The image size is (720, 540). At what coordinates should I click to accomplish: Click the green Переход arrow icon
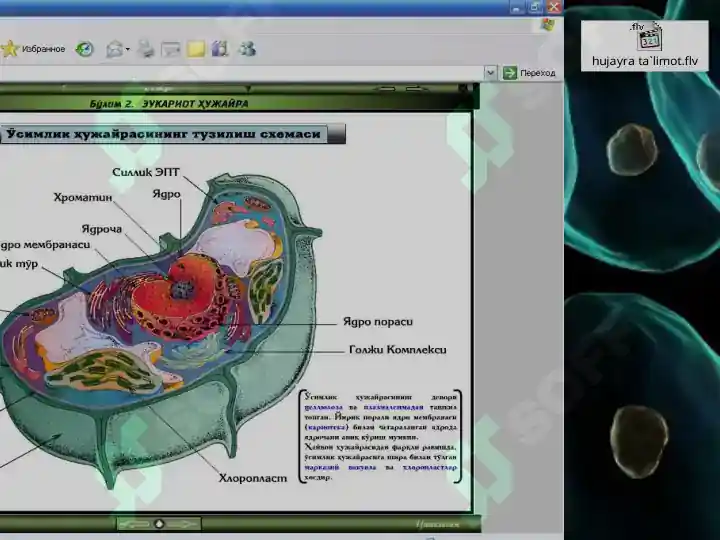click(510, 73)
